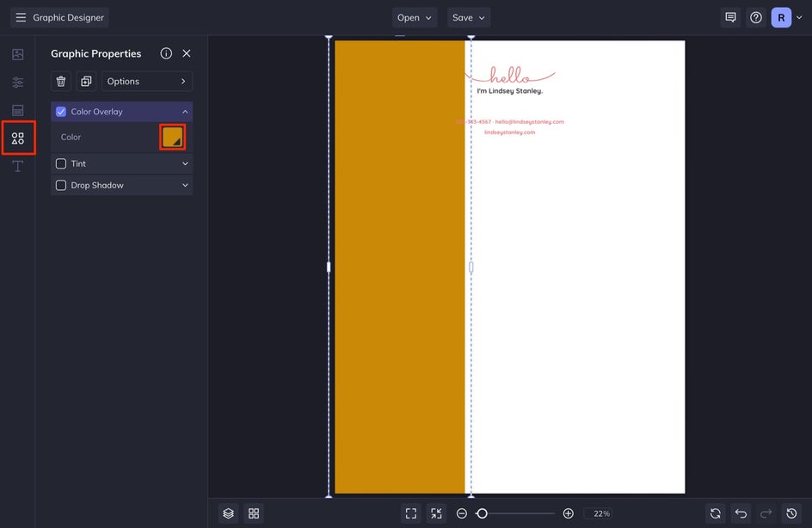Open the Save dropdown menu
Viewport: 812px width, 528px height.
[469, 17]
